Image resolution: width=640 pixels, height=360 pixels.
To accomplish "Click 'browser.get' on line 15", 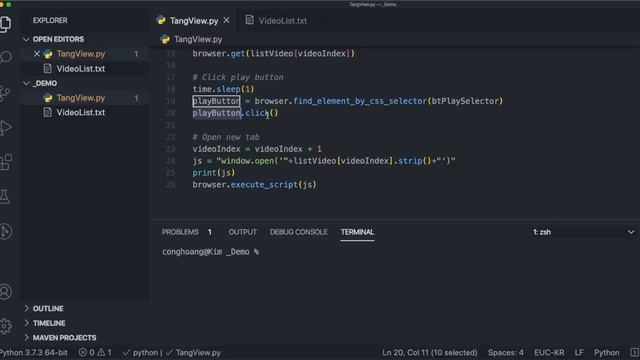I will 218,53.
